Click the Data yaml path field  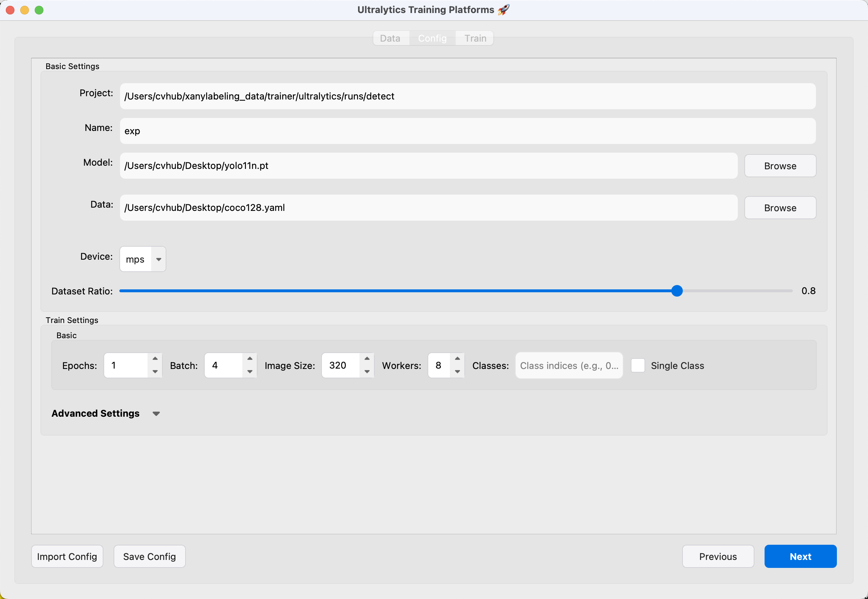click(x=429, y=208)
